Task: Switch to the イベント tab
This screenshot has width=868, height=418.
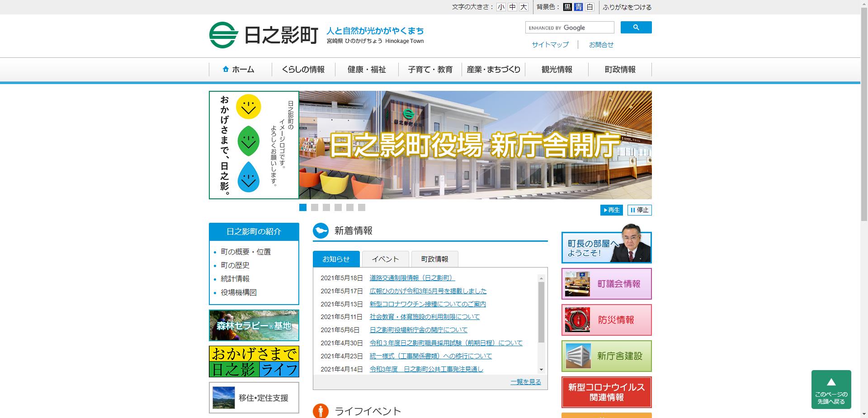Action: [x=385, y=259]
